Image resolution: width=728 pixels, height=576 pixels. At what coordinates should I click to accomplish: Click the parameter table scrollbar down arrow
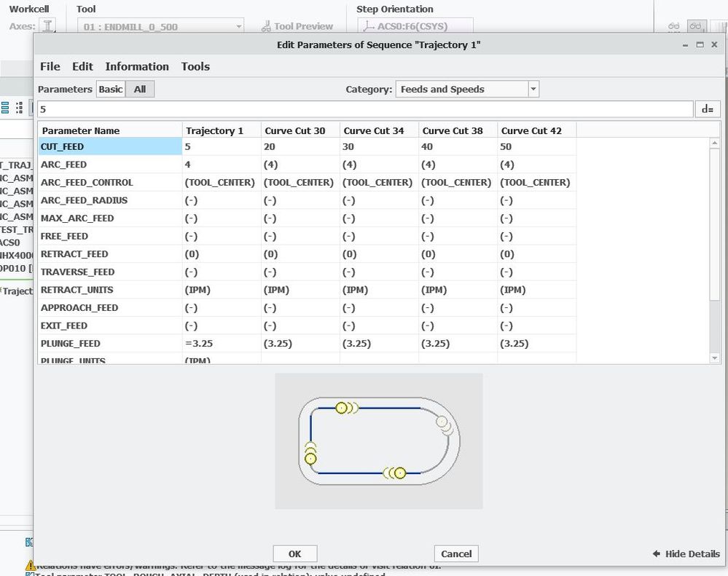715,358
